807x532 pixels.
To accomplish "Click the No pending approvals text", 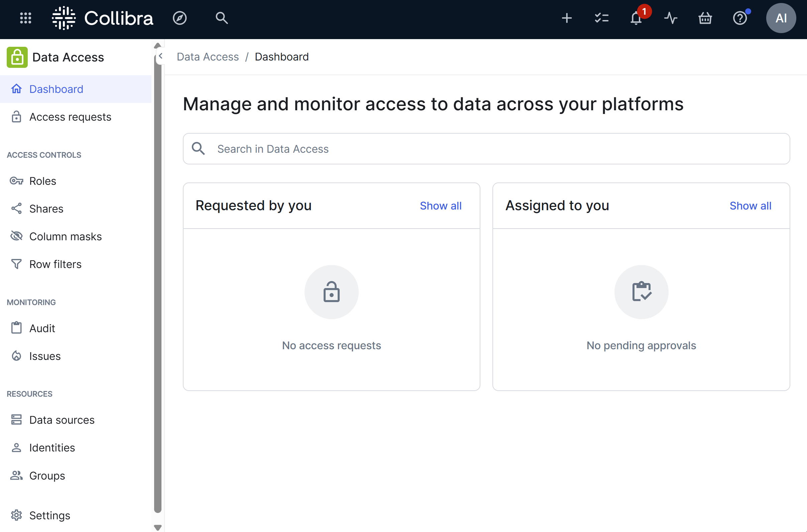I will click(641, 346).
